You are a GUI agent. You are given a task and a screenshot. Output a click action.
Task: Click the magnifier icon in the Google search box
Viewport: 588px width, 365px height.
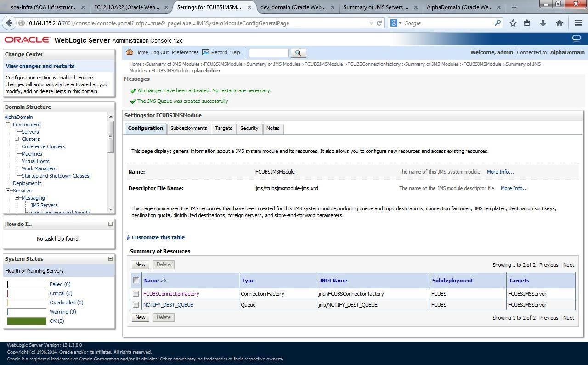click(498, 23)
